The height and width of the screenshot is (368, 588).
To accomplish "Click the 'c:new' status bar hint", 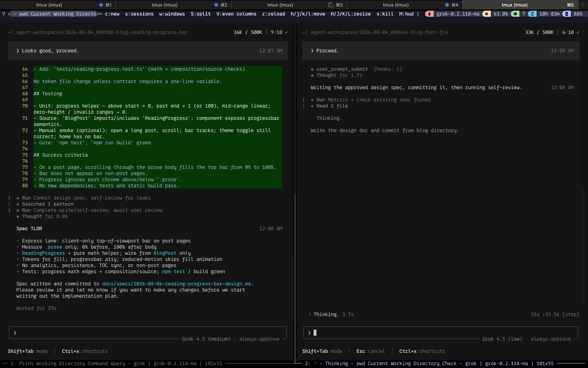I will coord(112,14).
